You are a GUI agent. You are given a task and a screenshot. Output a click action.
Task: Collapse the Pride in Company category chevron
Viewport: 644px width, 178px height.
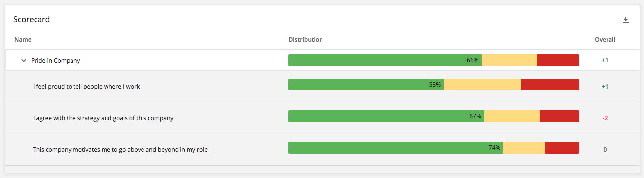(x=23, y=61)
